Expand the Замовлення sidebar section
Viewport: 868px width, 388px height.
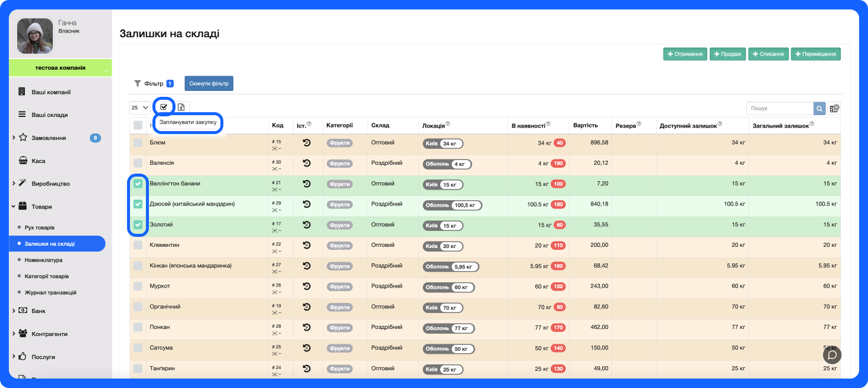(x=14, y=138)
